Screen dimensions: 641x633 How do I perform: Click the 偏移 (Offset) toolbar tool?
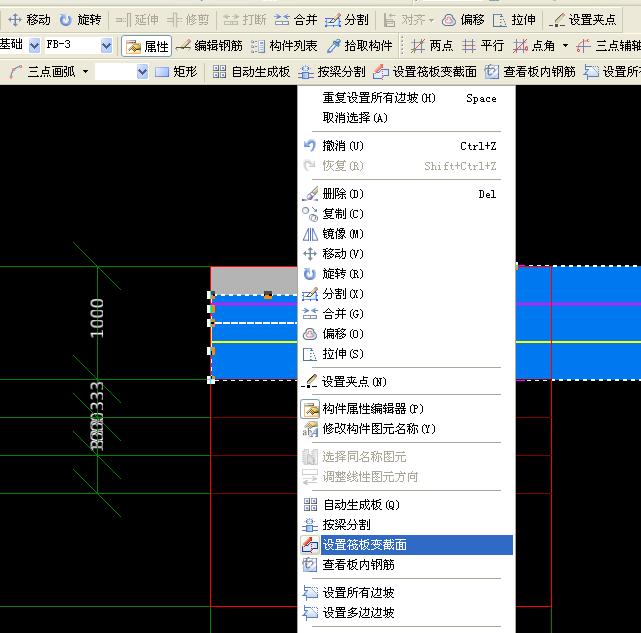[x=463, y=20]
